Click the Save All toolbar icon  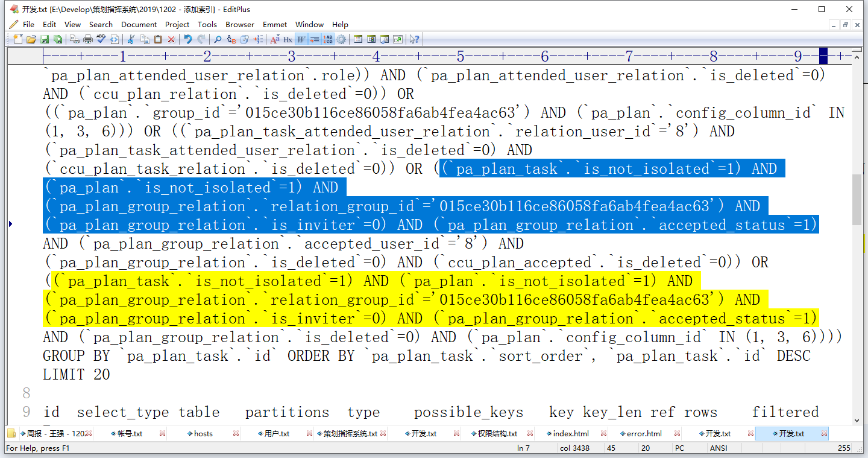click(x=58, y=39)
